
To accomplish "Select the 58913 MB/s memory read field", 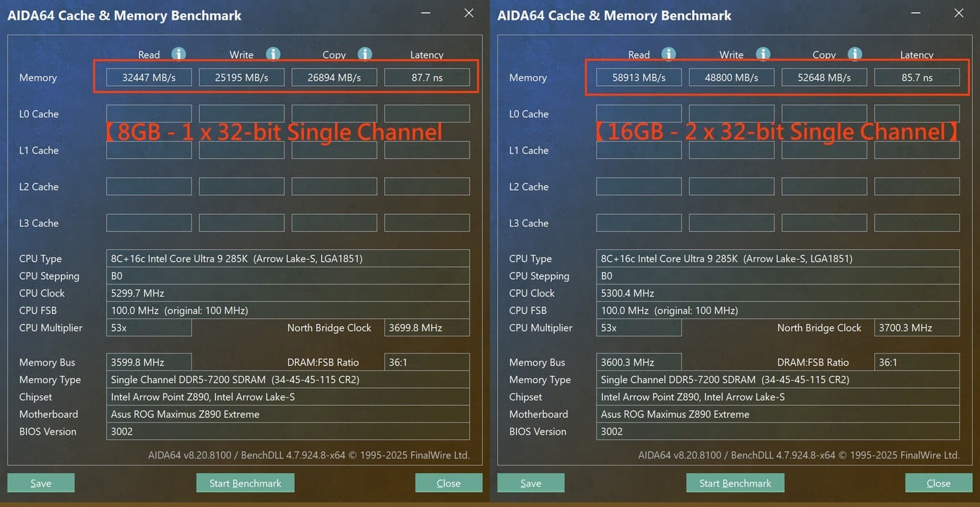I will pyautogui.click(x=639, y=77).
